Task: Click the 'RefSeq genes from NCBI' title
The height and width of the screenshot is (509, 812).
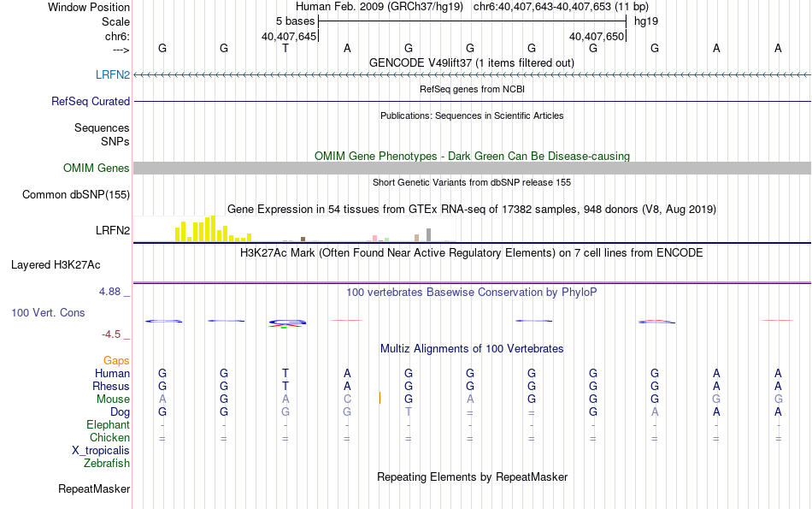Action: [472, 89]
